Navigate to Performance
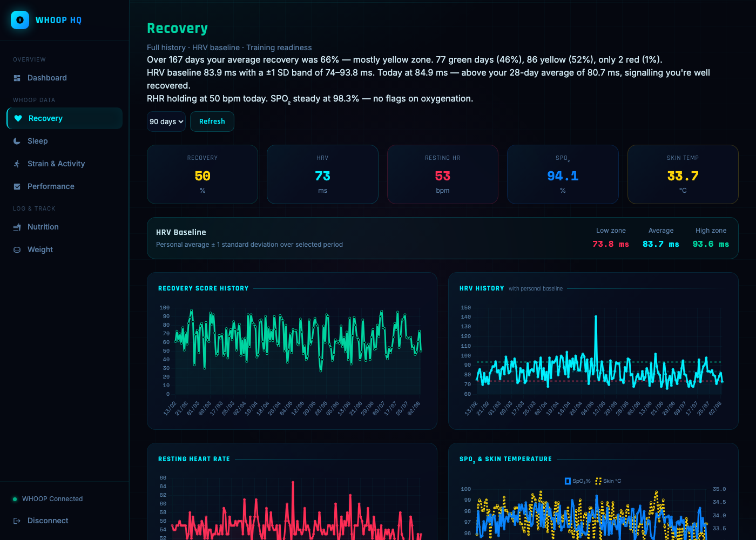Viewport: 756px width, 540px height. [64, 186]
